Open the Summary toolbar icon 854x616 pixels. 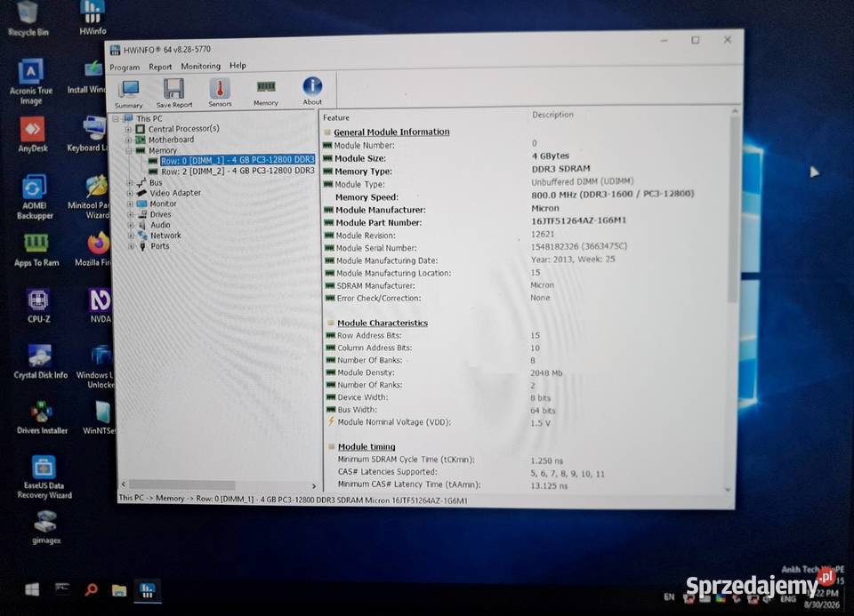point(129,93)
